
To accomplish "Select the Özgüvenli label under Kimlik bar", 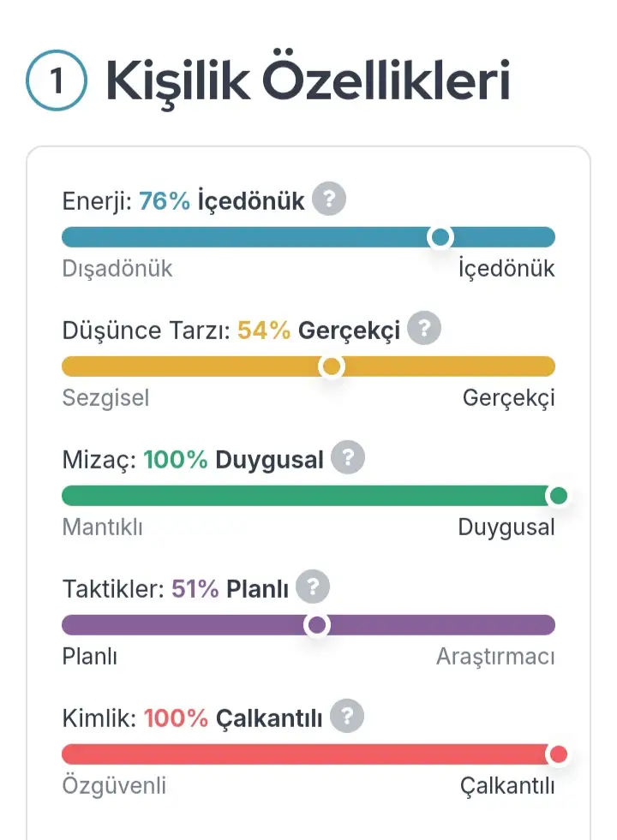I will click(114, 786).
